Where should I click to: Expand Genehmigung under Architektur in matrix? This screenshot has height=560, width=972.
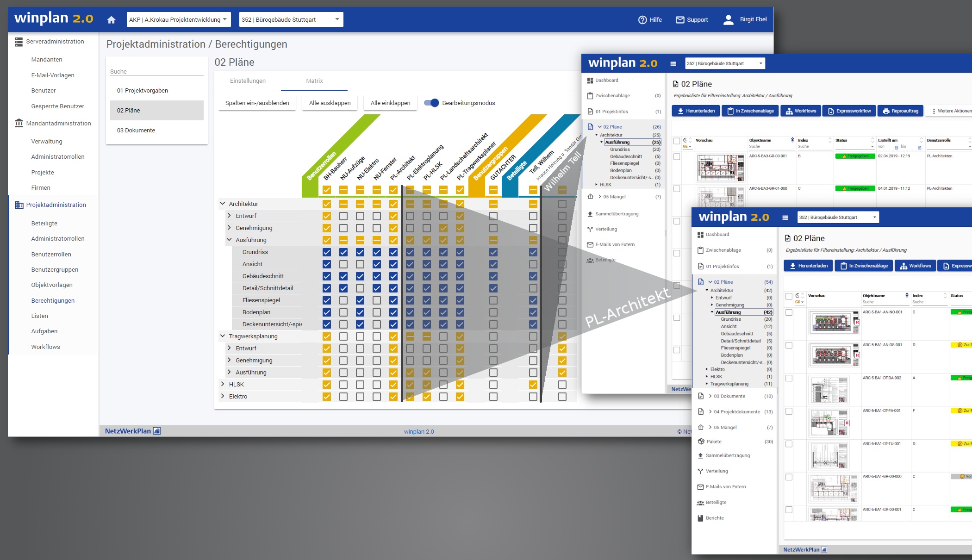(229, 228)
